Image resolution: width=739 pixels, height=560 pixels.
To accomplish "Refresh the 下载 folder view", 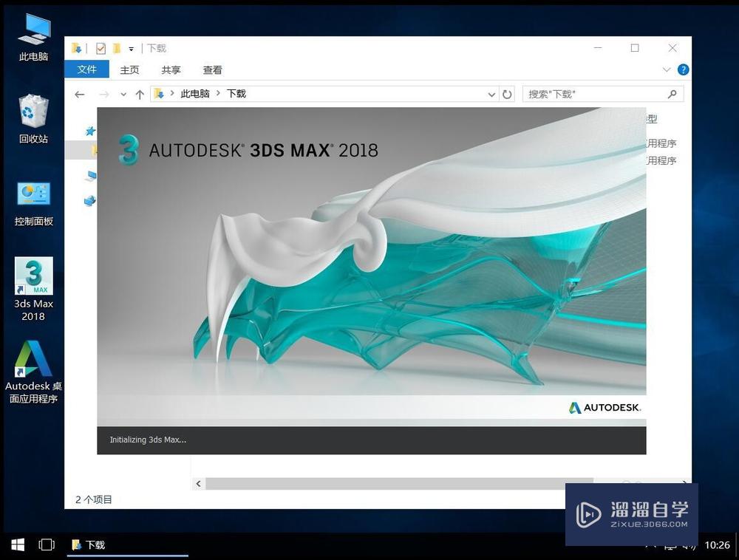I will pyautogui.click(x=507, y=95).
